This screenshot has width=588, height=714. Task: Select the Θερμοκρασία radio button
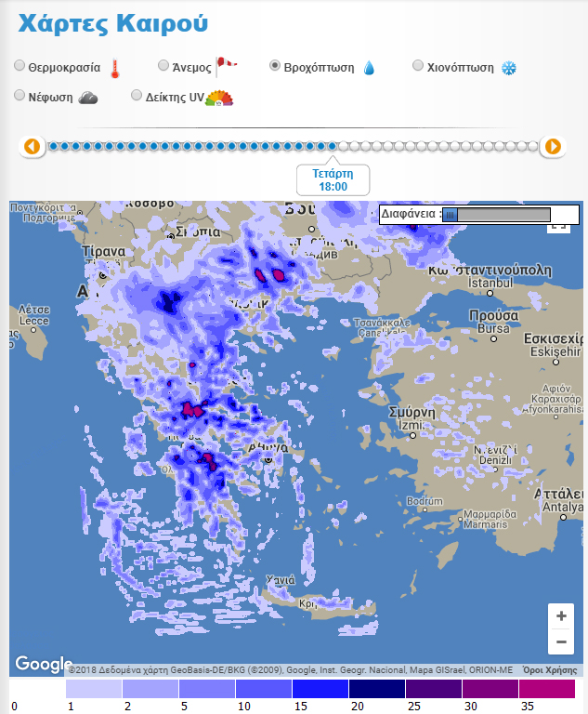point(20,66)
